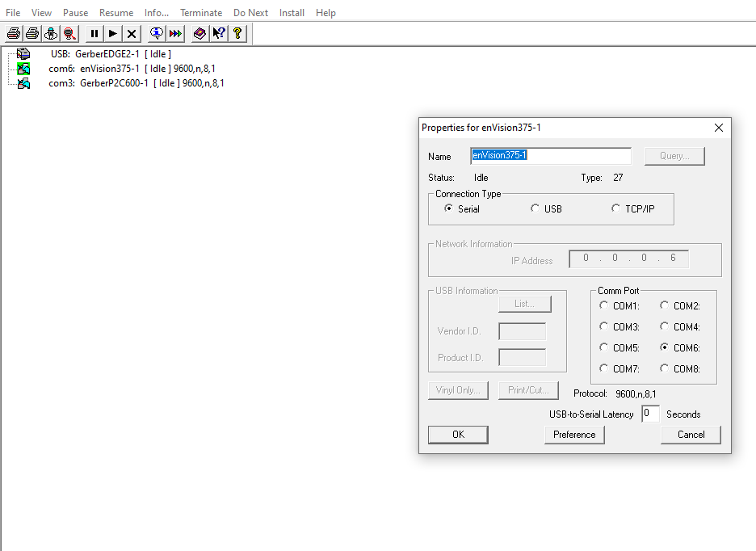Click the IP Address field

(628, 259)
